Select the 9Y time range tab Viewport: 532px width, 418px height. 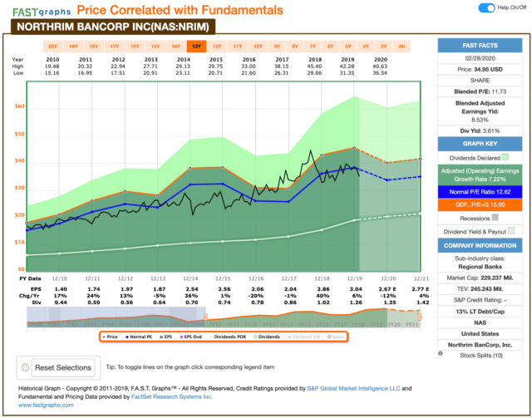point(278,47)
